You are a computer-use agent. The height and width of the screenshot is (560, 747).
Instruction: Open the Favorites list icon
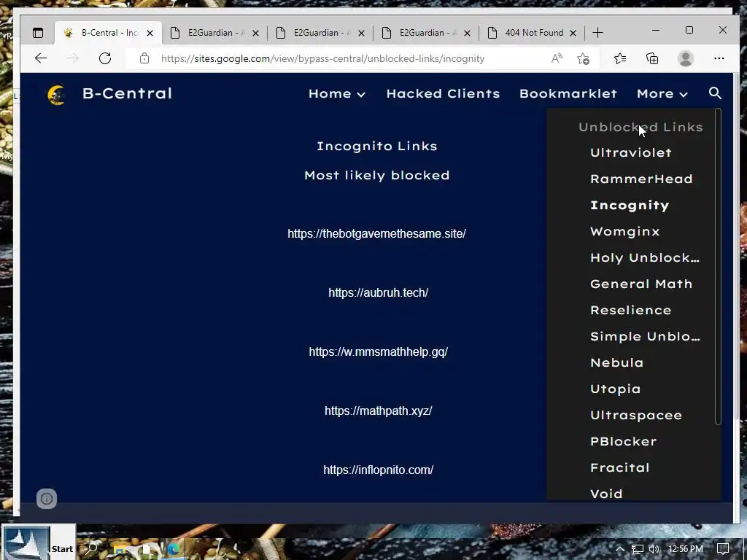click(620, 58)
